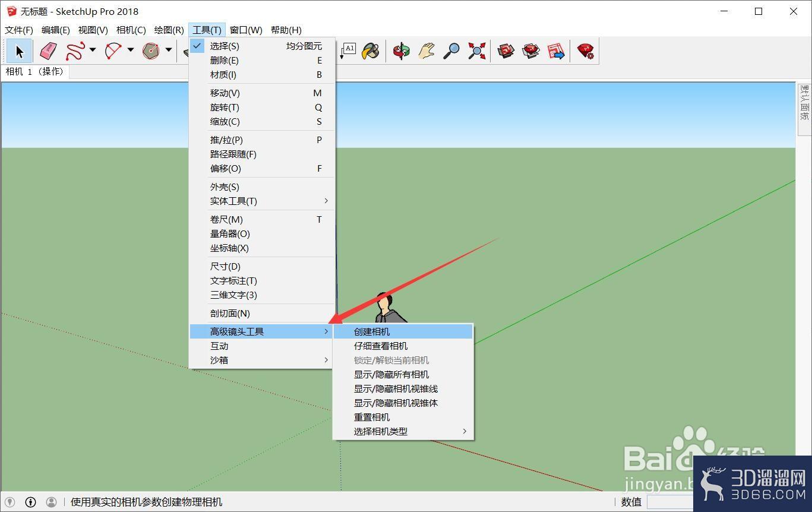Select the Pan hand tool
This screenshot has width=812, height=512.
click(x=426, y=51)
